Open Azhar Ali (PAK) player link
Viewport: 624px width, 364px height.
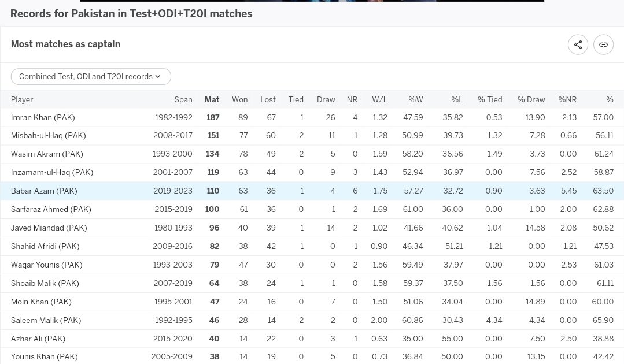tap(38, 339)
